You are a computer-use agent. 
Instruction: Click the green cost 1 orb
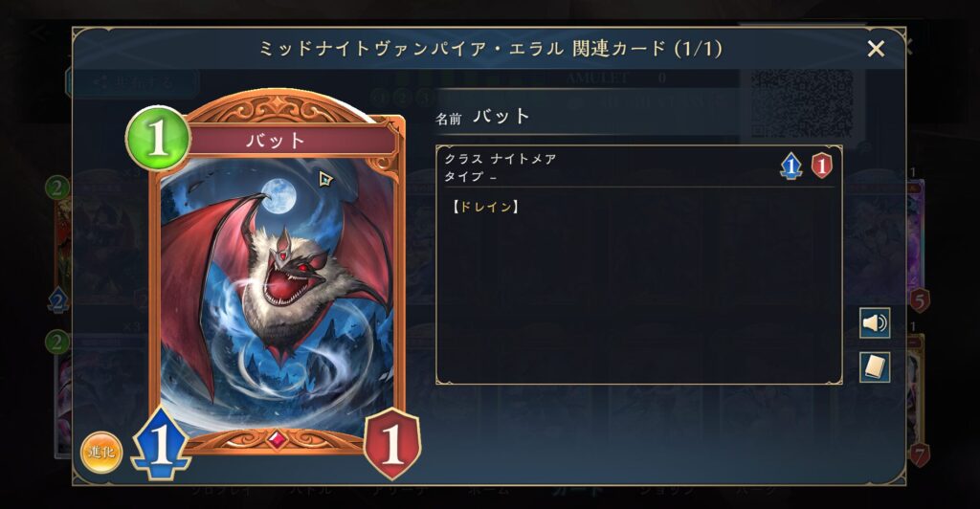[x=158, y=138]
